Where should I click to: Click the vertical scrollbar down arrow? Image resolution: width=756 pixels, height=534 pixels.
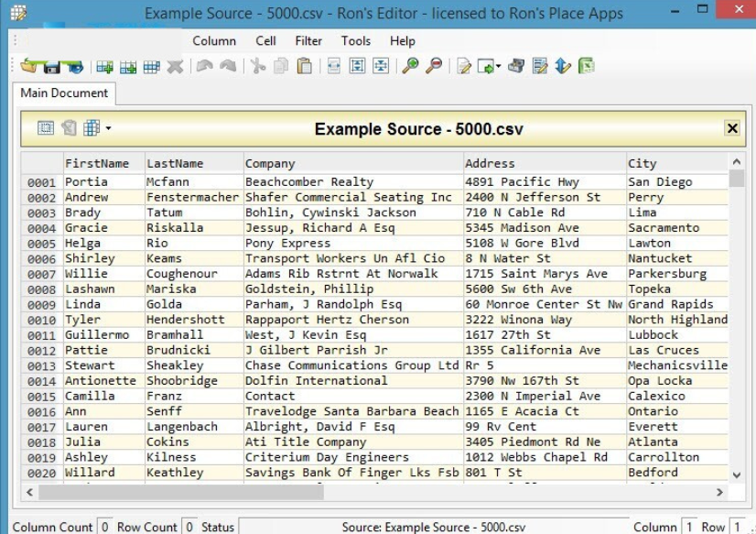(x=736, y=474)
